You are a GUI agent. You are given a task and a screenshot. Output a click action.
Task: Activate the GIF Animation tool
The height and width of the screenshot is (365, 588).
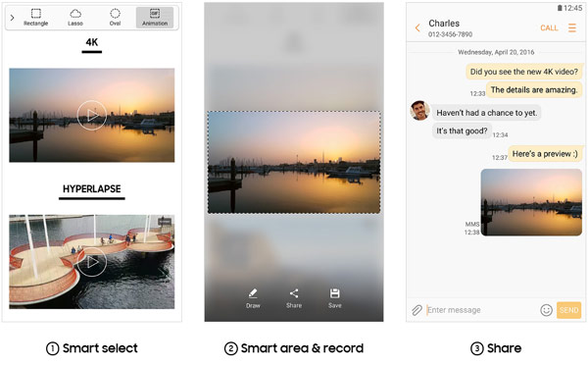(155, 18)
